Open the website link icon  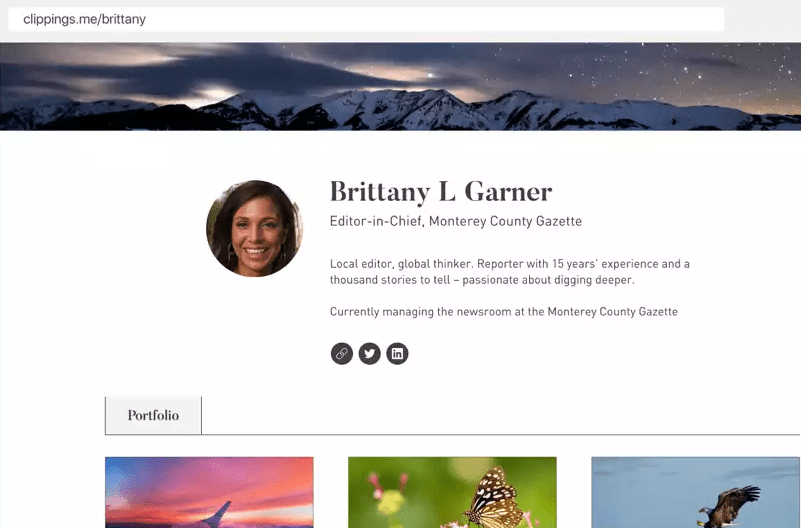(342, 353)
